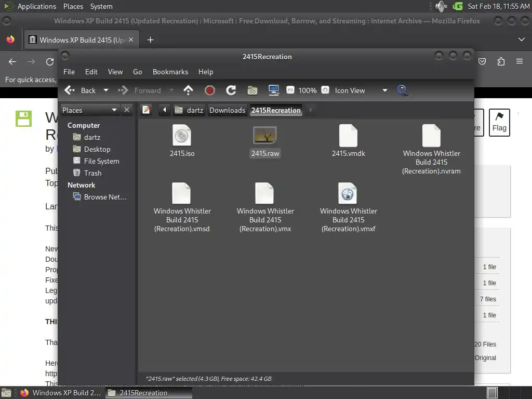The image size is (532, 399).
Task: Open the Places side pane dropdown
Action: pyautogui.click(x=89, y=110)
